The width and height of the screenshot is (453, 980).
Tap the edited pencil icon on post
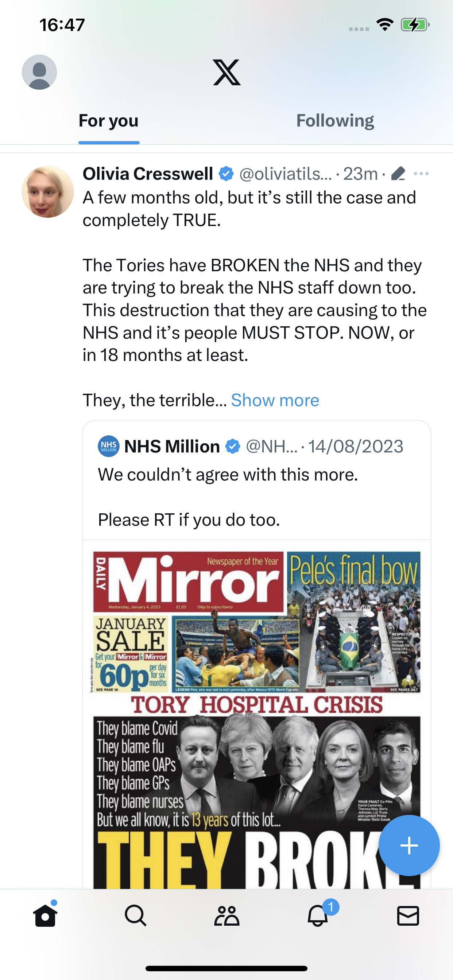point(398,174)
